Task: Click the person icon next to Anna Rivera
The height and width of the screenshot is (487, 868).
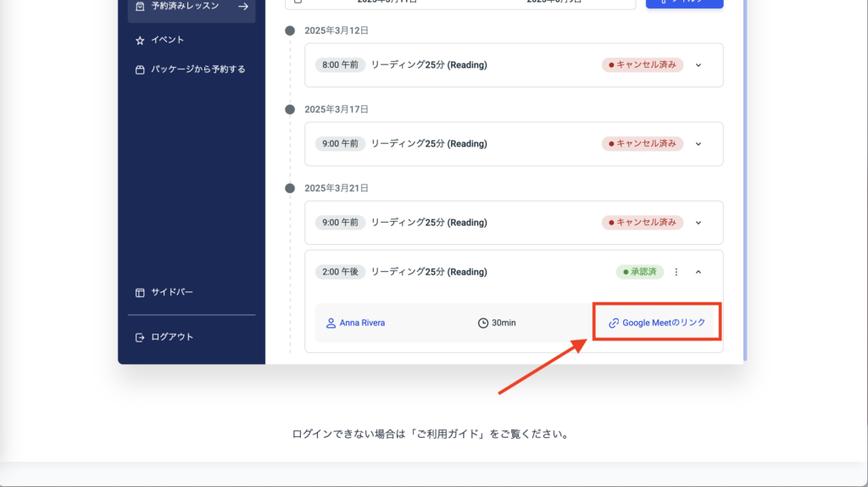Action: coord(331,323)
